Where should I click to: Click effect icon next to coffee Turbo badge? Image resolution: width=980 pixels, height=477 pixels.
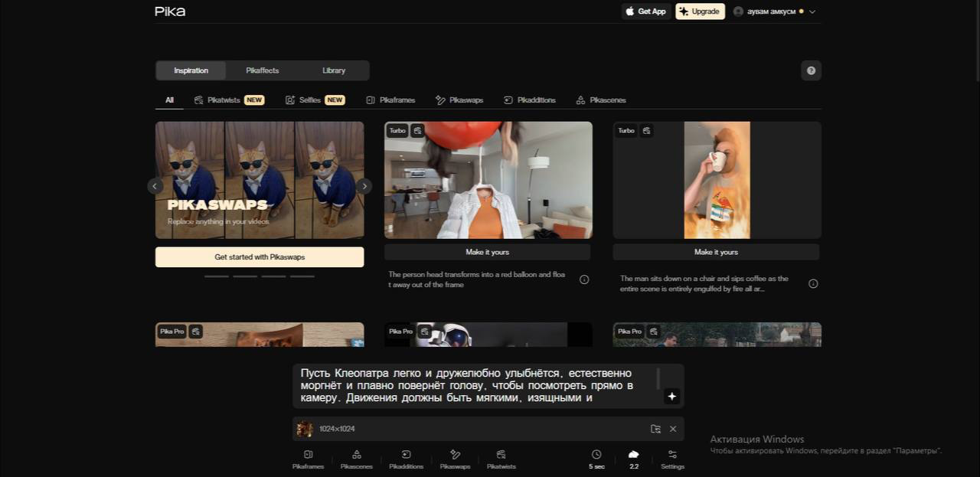(646, 131)
